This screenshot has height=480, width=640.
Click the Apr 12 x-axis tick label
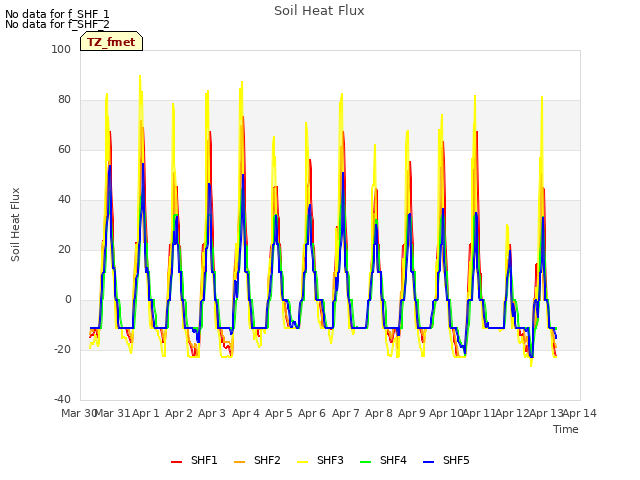coord(513,413)
